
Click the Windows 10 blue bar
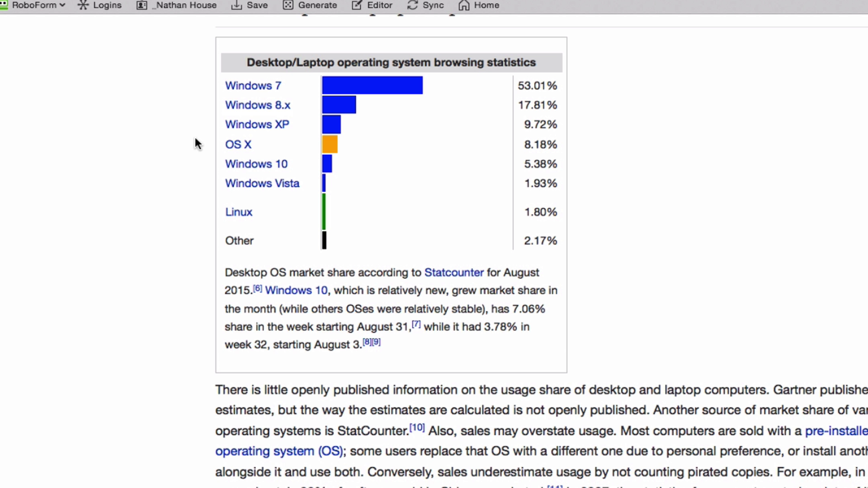[x=327, y=164]
